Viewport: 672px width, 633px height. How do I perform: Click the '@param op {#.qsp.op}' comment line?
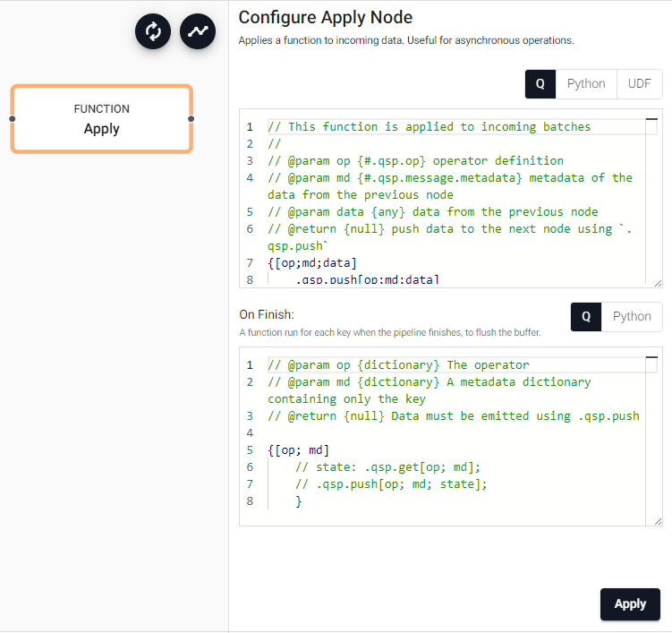point(416,161)
